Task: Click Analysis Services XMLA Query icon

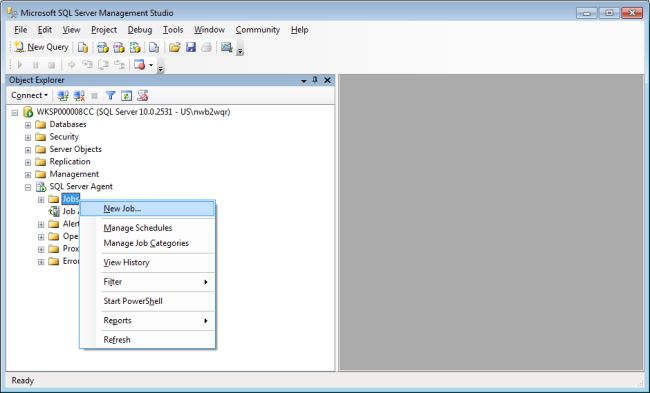Action: coord(135,48)
